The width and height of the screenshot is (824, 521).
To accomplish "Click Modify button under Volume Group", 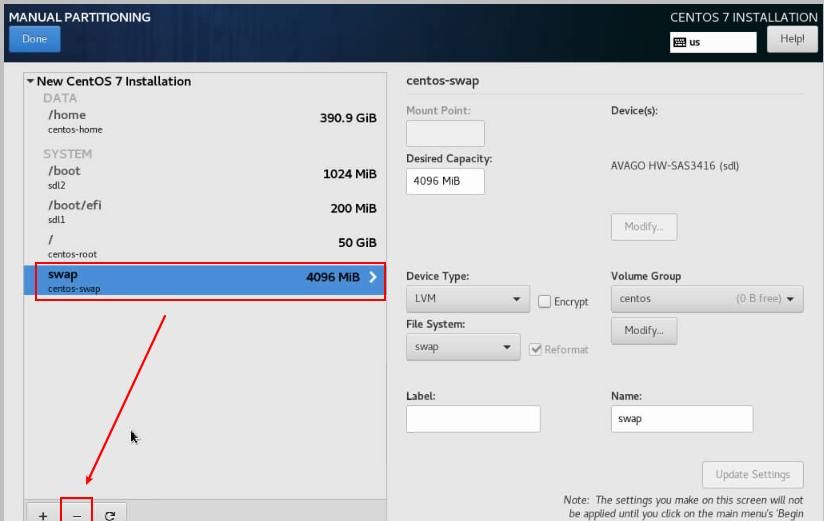I will pos(643,330).
